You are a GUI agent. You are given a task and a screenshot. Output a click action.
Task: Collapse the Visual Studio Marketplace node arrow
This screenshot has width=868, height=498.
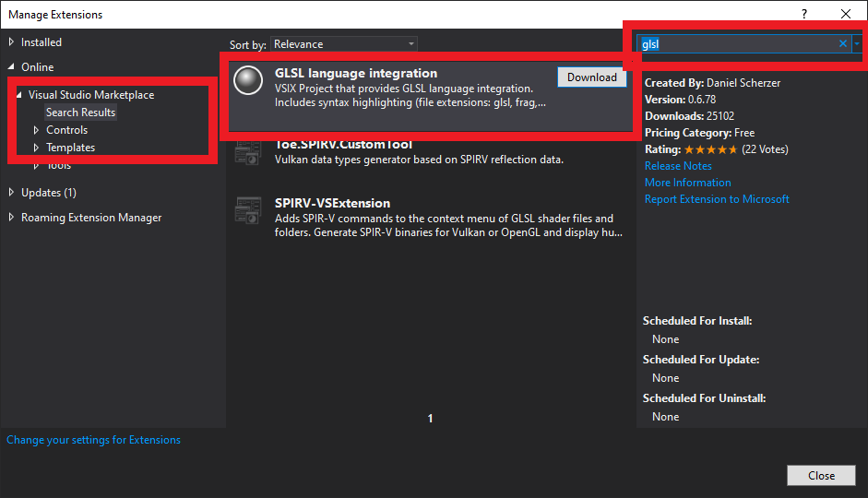[x=18, y=95]
